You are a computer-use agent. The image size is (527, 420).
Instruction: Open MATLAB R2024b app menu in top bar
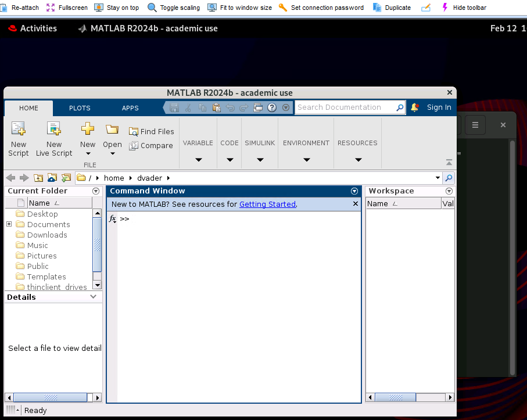click(148, 28)
